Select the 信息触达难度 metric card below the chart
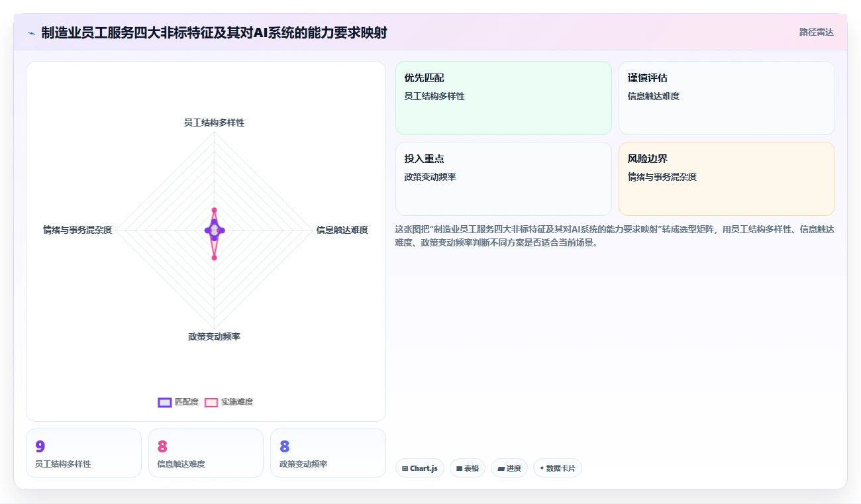861x504 pixels. coord(206,453)
